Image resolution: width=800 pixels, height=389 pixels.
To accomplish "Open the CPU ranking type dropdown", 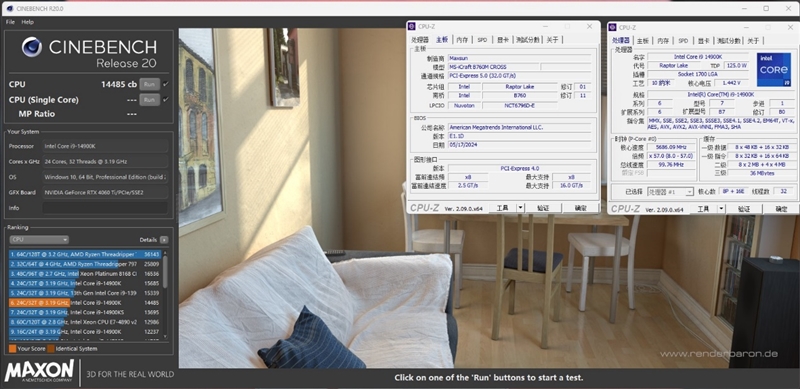I will pos(39,240).
